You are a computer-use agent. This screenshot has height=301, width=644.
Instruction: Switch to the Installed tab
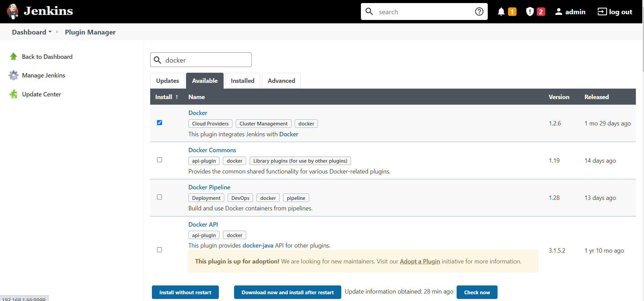point(243,81)
